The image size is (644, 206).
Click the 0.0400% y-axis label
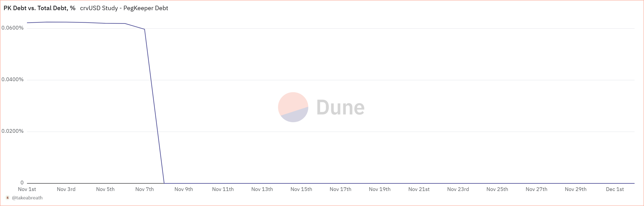(13, 80)
